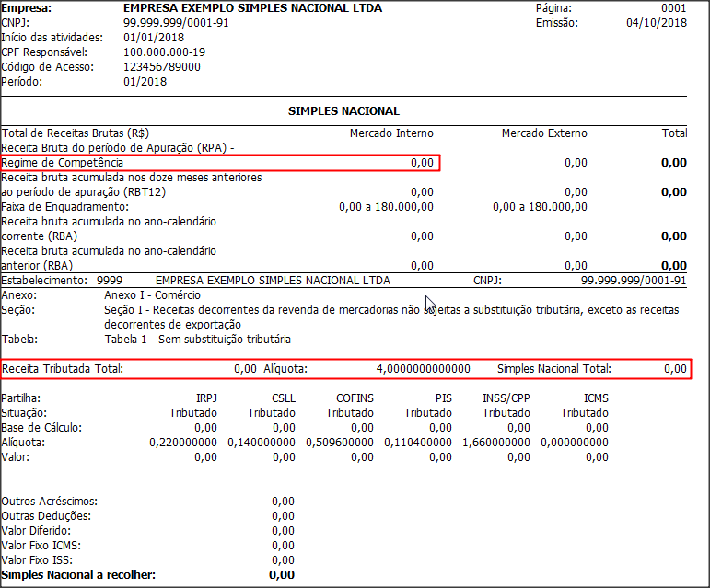Click the CSLL column header
Screen dimensions: 710x588
click(284, 398)
